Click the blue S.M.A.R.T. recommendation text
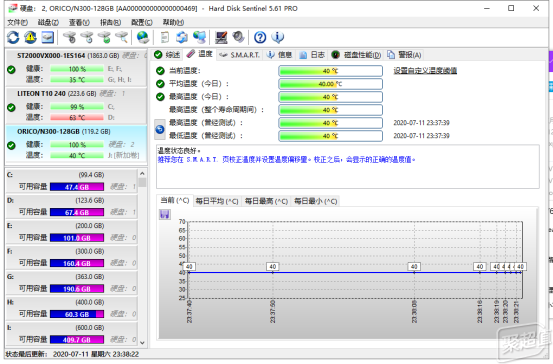Screen dimensions: 553x364 (286, 160)
